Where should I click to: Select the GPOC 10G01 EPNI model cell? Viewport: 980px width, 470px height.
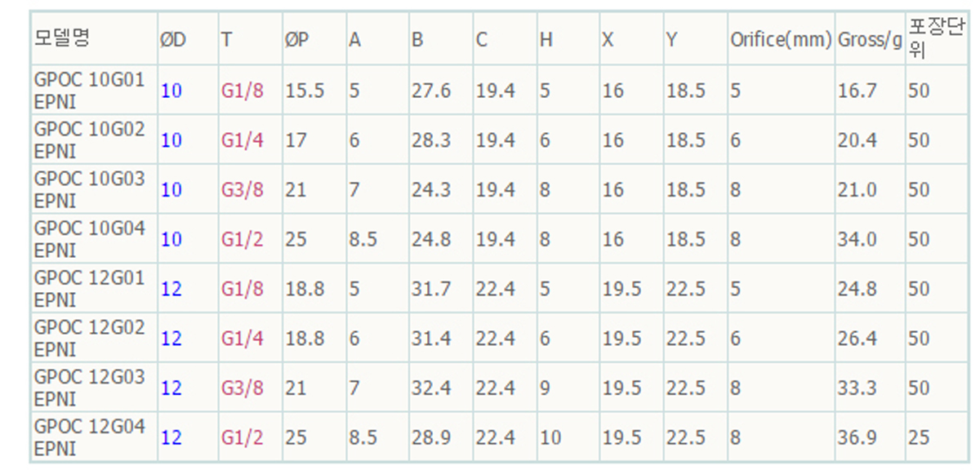[89, 91]
